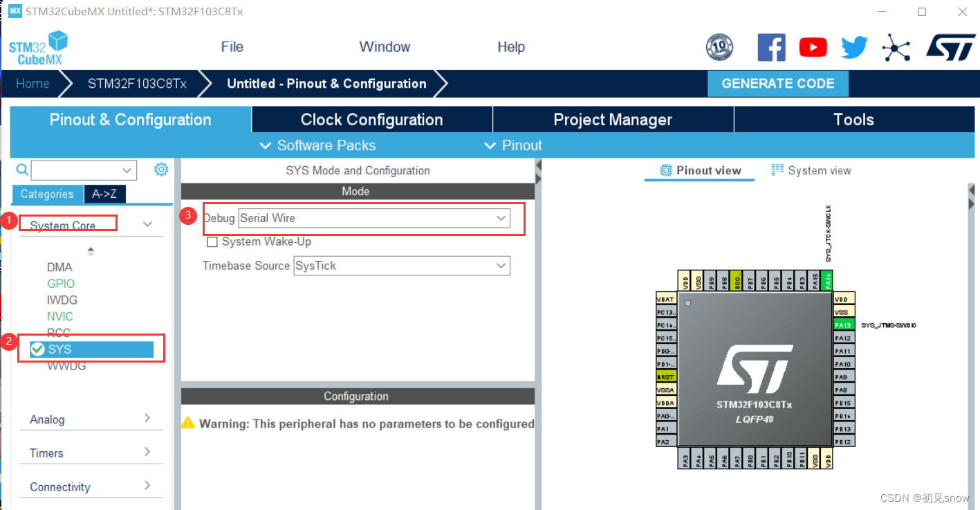The image size is (980, 510).
Task: Select IWDG in the System Core list
Action: pos(62,300)
